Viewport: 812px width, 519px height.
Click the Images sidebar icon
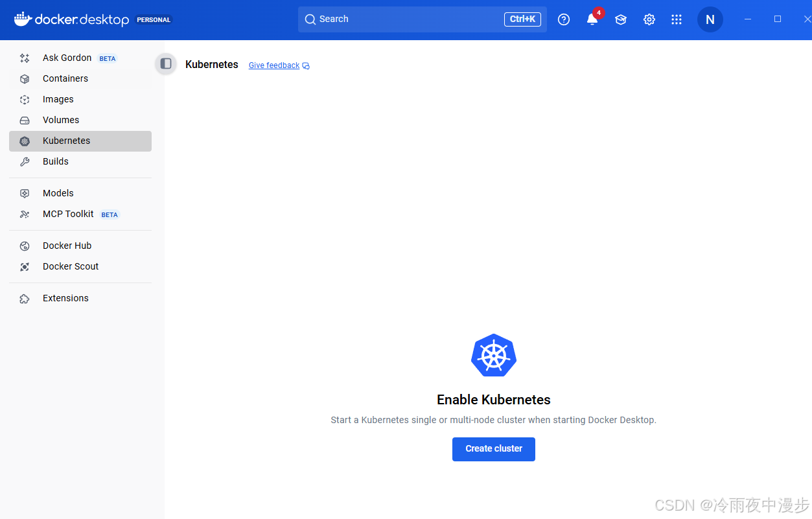pos(25,100)
